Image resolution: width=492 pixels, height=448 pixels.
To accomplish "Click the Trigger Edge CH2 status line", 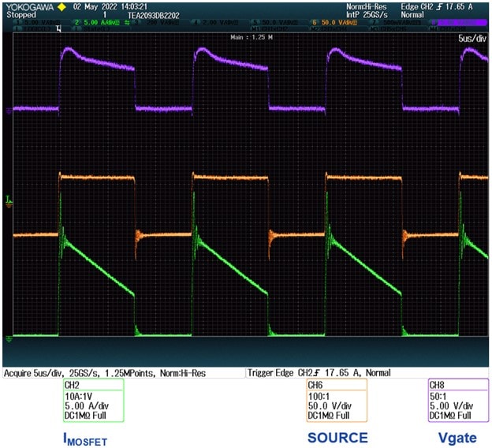I will click(319, 372).
